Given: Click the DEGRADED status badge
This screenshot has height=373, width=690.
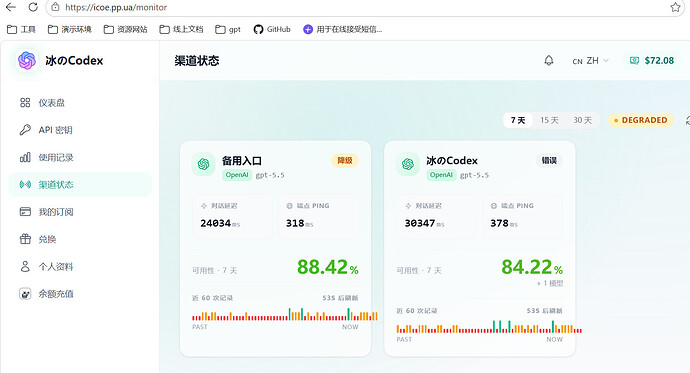Looking at the screenshot, I should coord(641,120).
